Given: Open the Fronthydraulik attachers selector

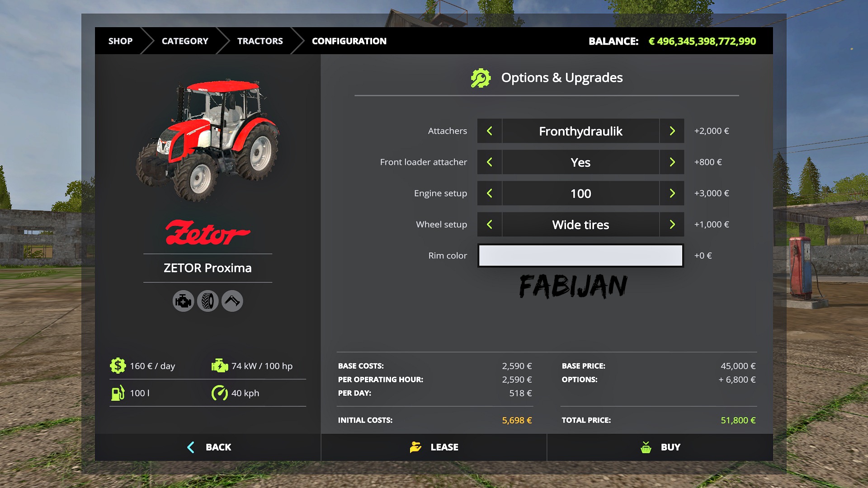Looking at the screenshot, I should 580,131.
